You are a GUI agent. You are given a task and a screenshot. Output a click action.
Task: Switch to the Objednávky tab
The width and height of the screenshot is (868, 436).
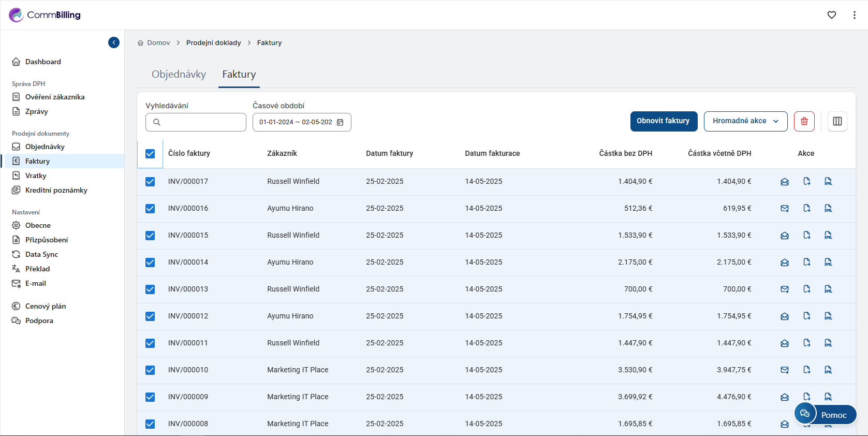(179, 75)
